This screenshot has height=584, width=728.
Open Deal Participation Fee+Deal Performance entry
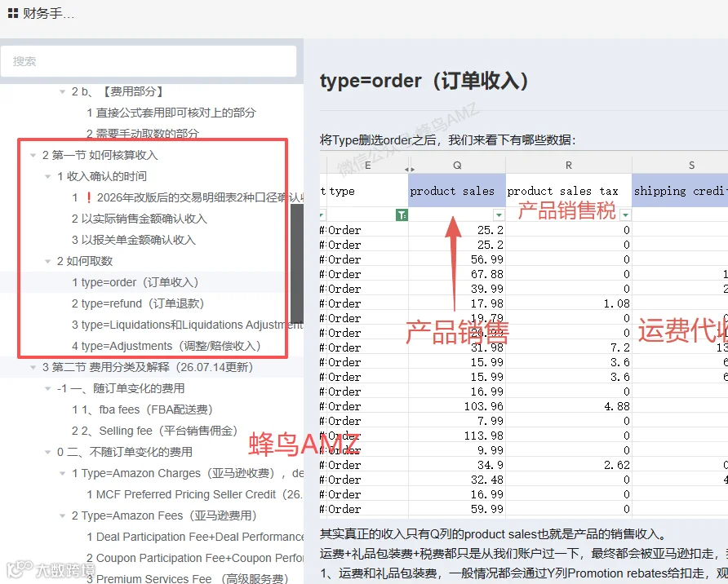tap(195, 538)
